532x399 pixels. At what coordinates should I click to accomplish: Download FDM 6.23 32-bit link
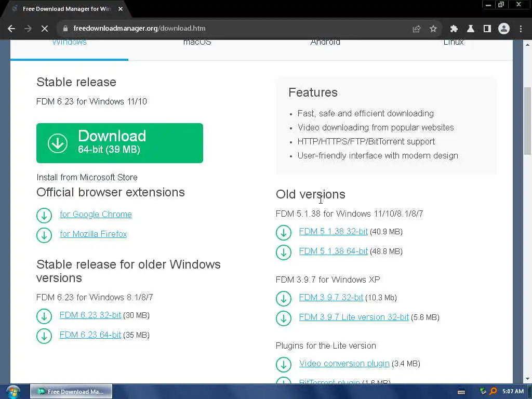[90, 315]
